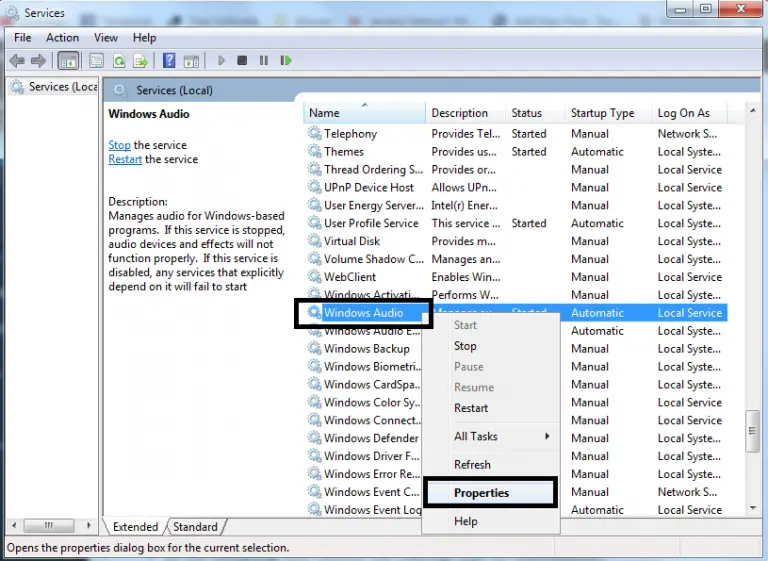Click the Back arrow toolbar icon
The height and width of the screenshot is (561, 768).
(17, 61)
